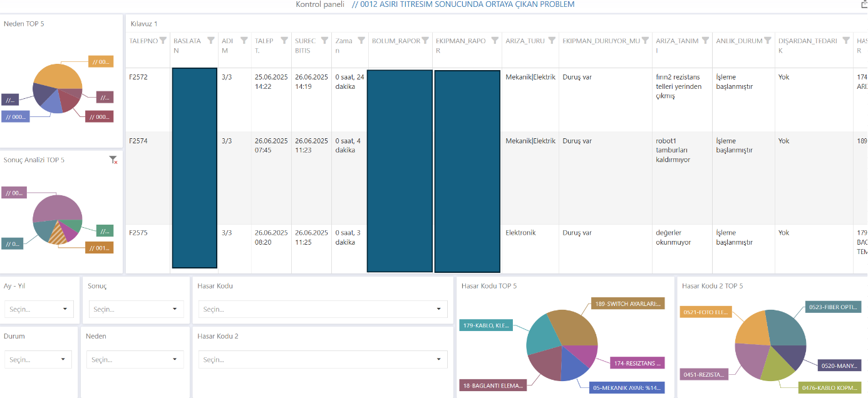
Task: Click the SUREC BITIS column filter icon
Action: point(324,41)
